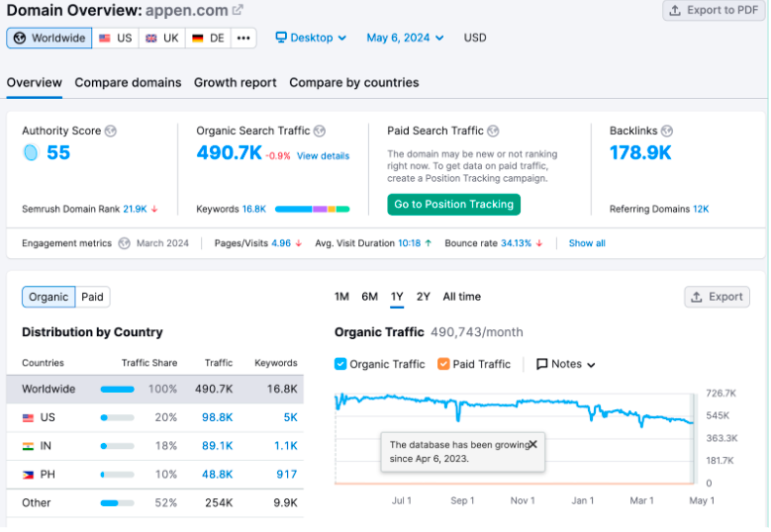This screenshot has width=771, height=532.
Task: Open the Notes dropdown
Action: 565,365
